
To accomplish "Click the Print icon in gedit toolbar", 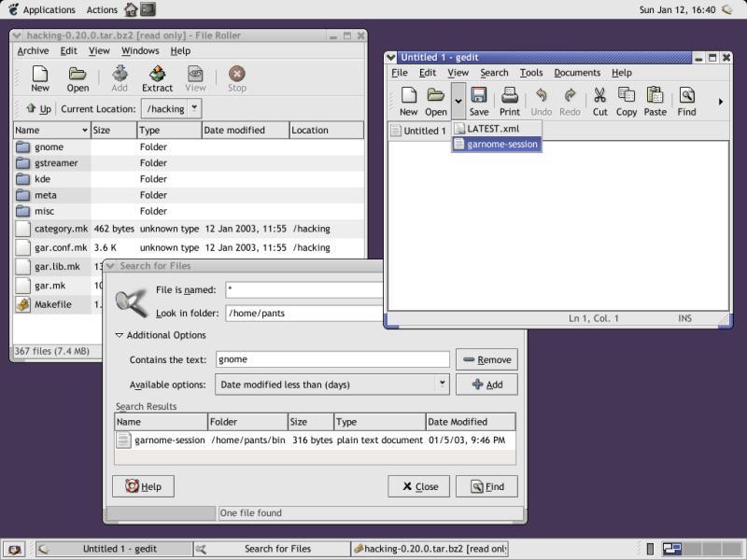I will coord(509,101).
